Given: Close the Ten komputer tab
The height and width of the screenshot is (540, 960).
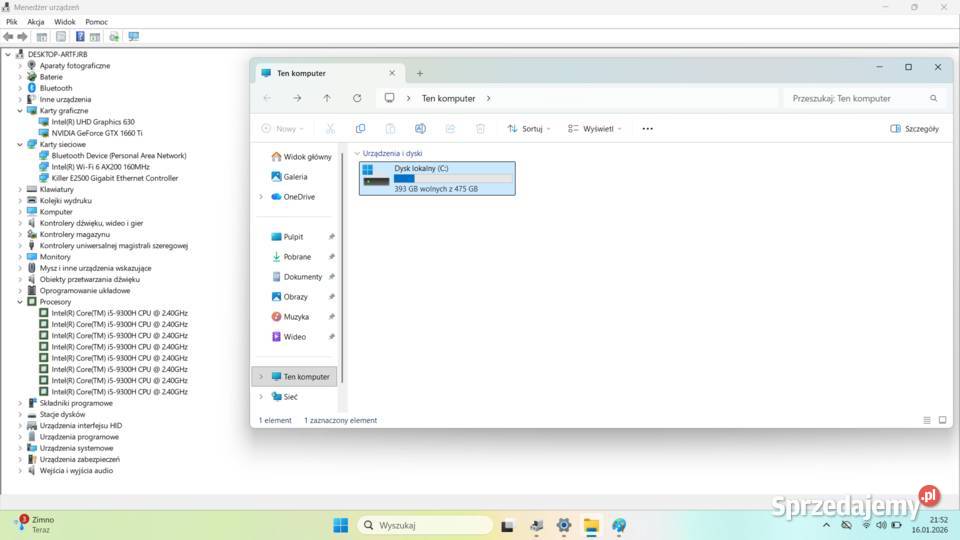Looking at the screenshot, I should coord(392,73).
